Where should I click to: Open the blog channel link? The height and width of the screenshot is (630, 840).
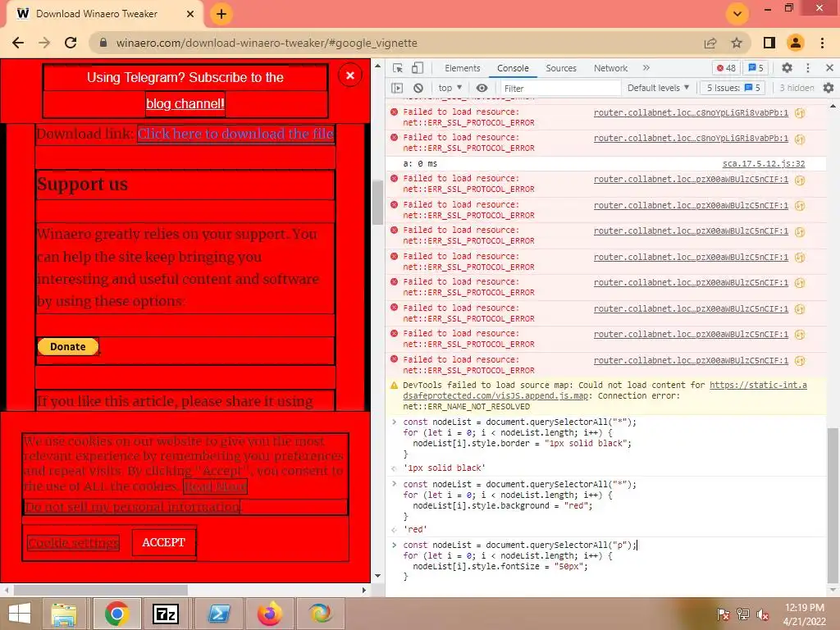point(185,103)
